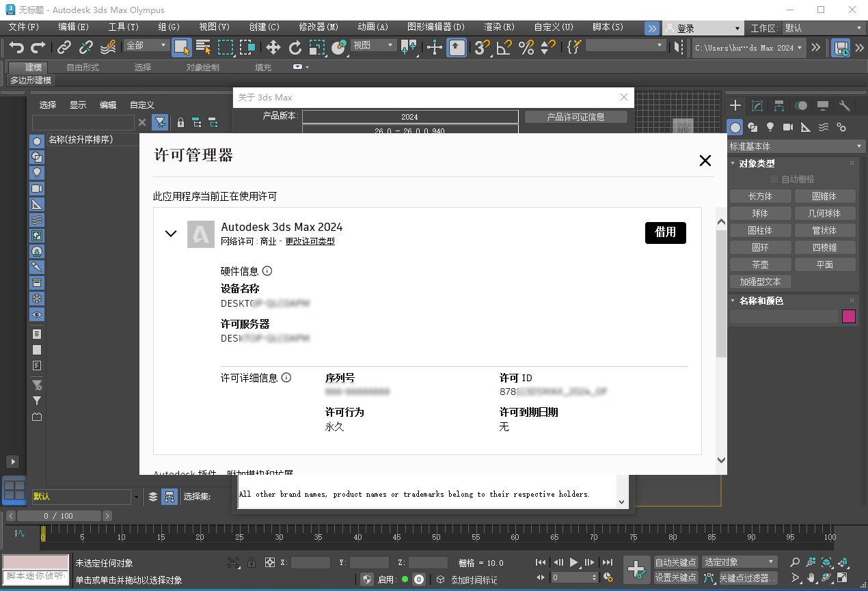Open 视图 reference coordinate system dropdown
This screenshot has height=591, width=868.
pos(374,45)
